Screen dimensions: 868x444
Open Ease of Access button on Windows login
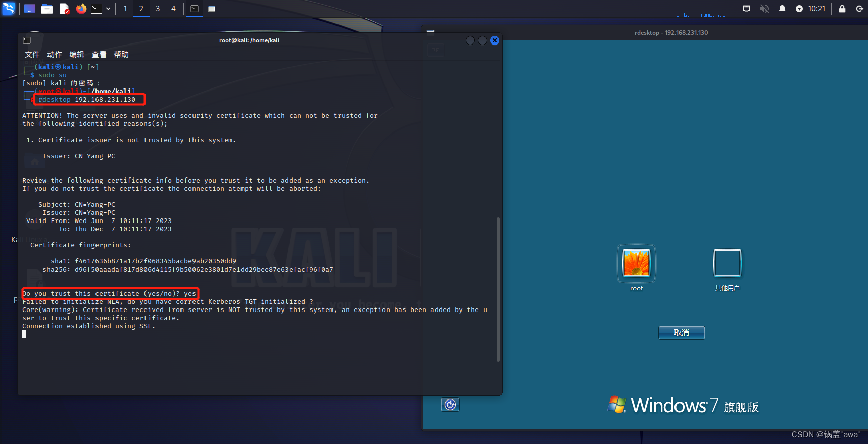(450, 405)
